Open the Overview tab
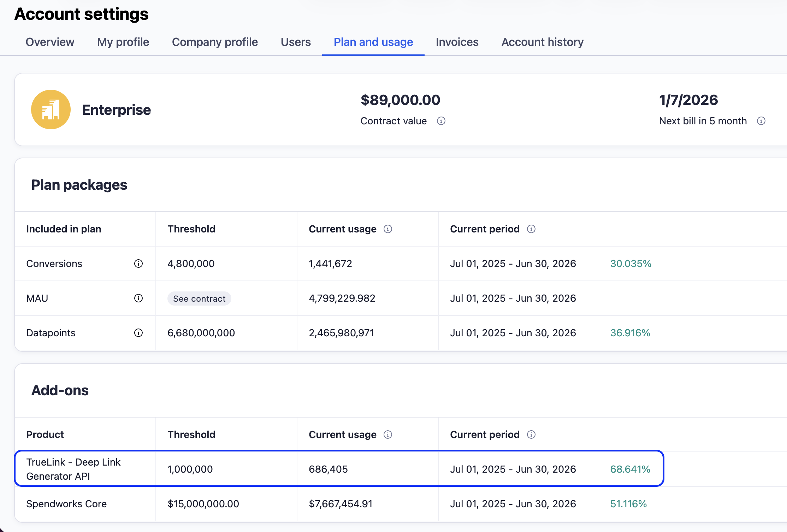The height and width of the screenshot is (532, 787). [50, 42]
